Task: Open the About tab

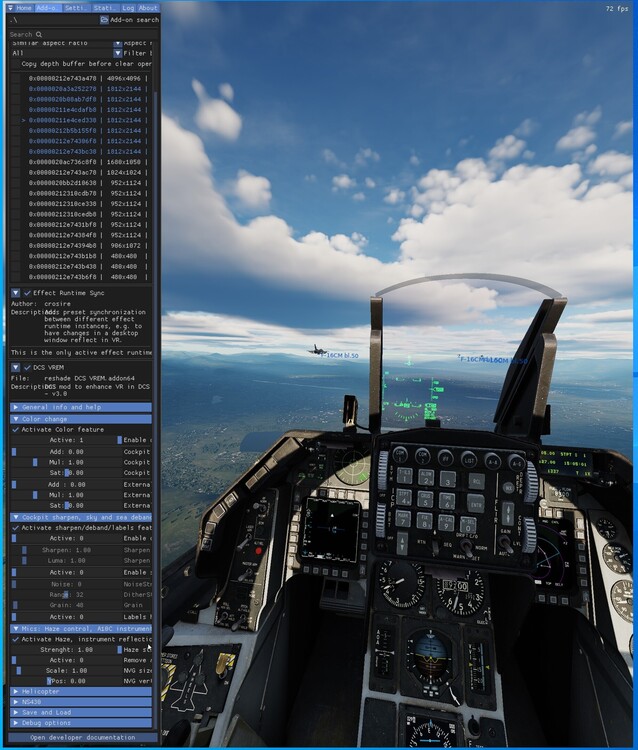Action: [x=148, y=8]
